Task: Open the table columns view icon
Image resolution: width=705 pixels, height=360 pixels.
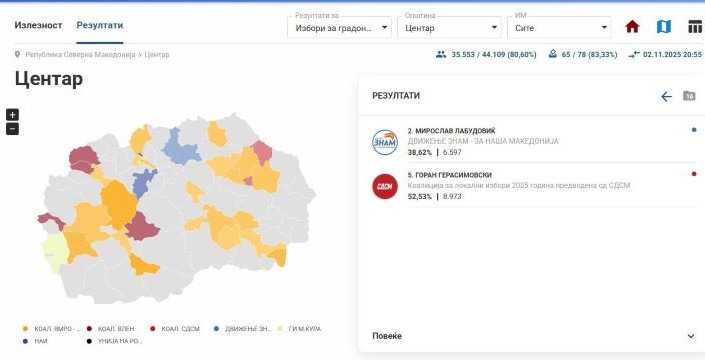Action: [x=695, y=27]
